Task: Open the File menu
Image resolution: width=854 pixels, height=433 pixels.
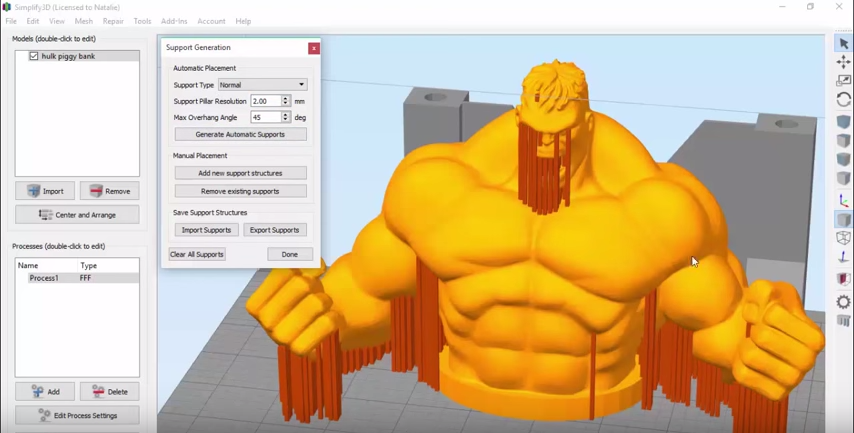Action: tap(11, 21)
